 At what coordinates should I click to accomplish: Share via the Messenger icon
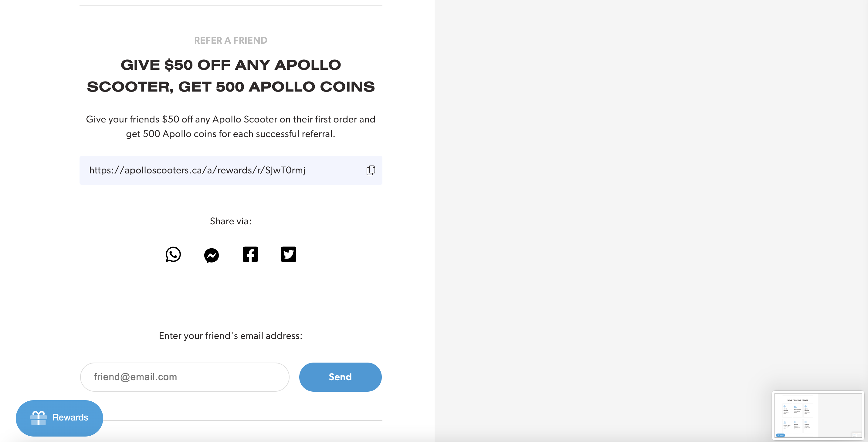tap(212, 255)
